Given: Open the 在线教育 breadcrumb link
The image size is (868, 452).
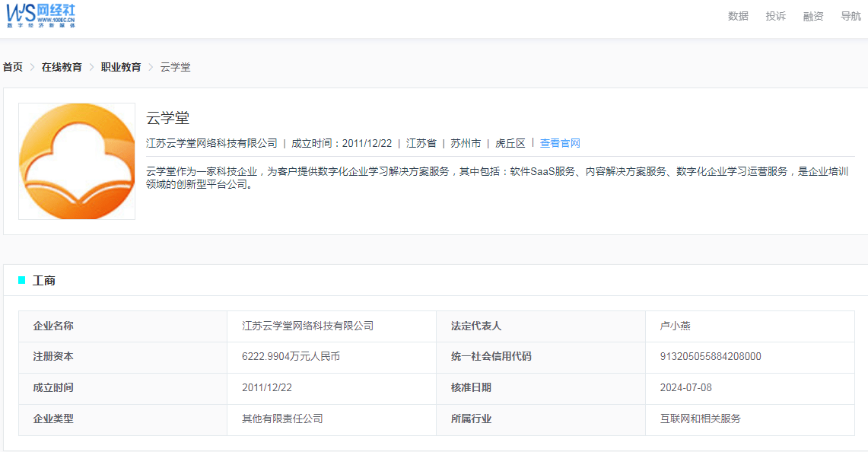Looking at the screenshot, I should tap(62, 67).
